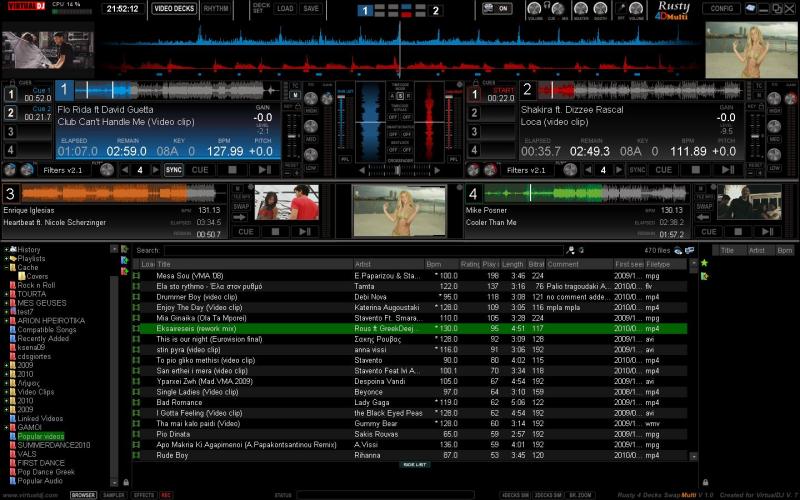Stop playback on deck 1
Viewport: 800px width, 500px height.
(232, 170)
